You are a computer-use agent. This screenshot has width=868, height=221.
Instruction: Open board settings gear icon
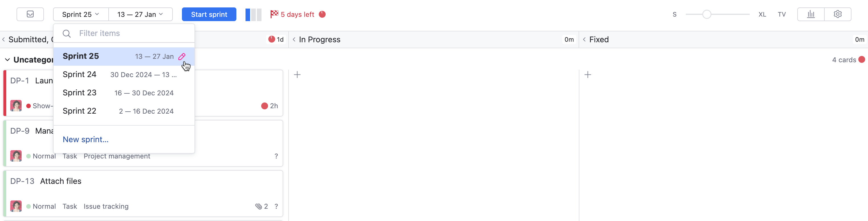point(838,14)
